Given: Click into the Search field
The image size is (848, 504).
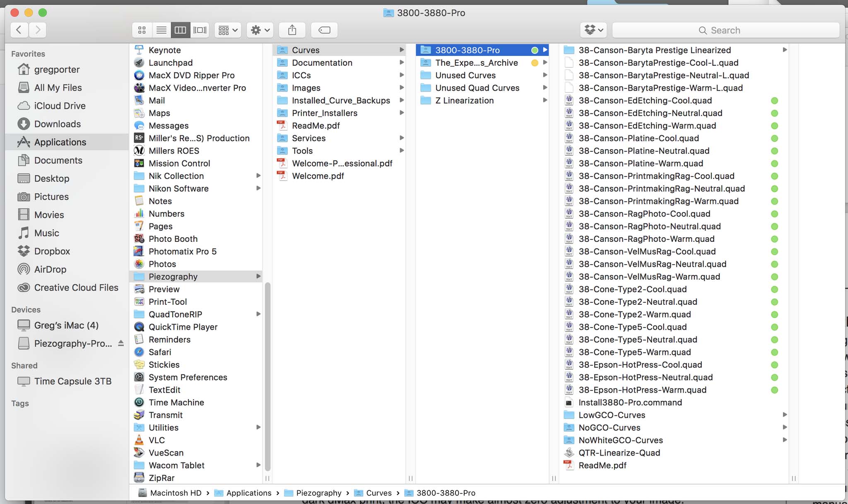Looking at the screenshot, I should click(x=725, y=30).
